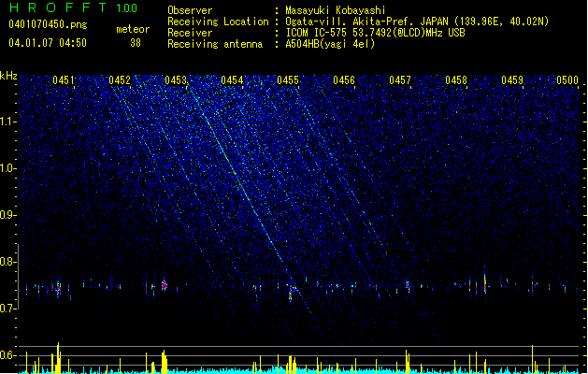Click the 0457 time marker
Image resolution: width=588 pixels, height=374 pixels.
(x=400, y=80)
